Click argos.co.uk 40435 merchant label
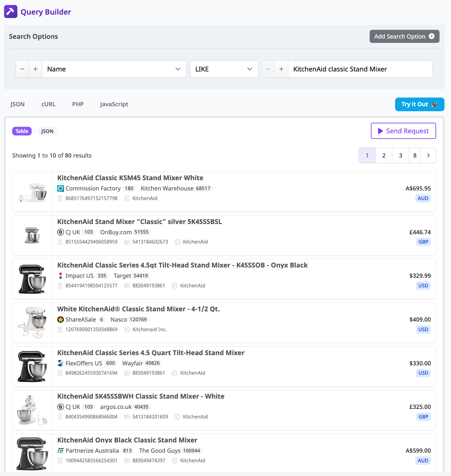Viewport: 451px width, 476px height. (x=125, y=407)
